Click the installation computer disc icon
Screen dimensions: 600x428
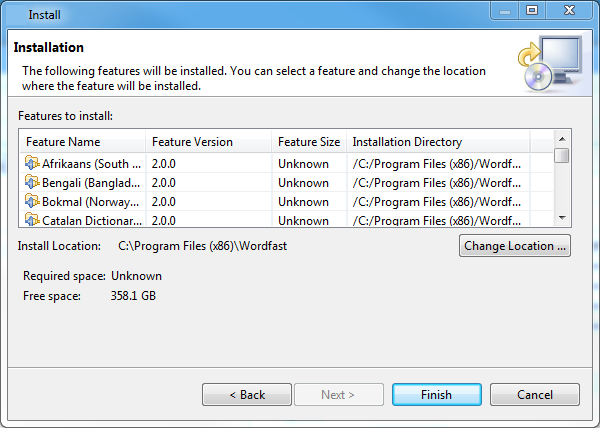point(551,63)
